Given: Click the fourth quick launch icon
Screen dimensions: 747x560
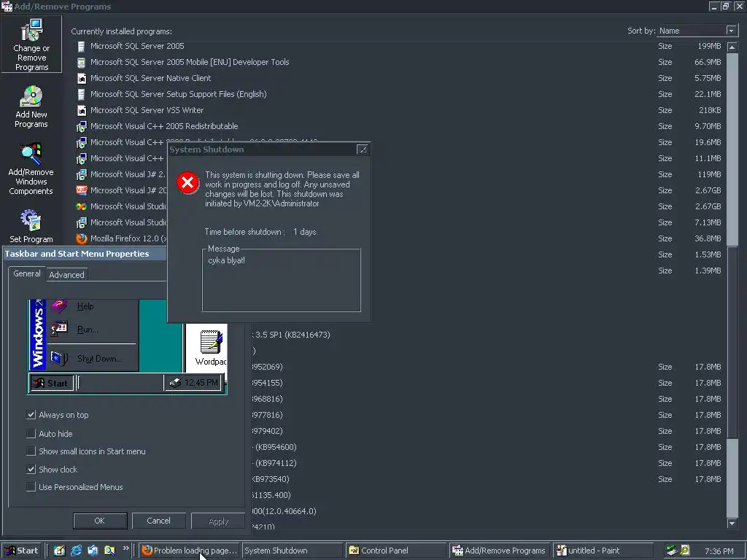Looking at the screenshot, I should point(109,551).
